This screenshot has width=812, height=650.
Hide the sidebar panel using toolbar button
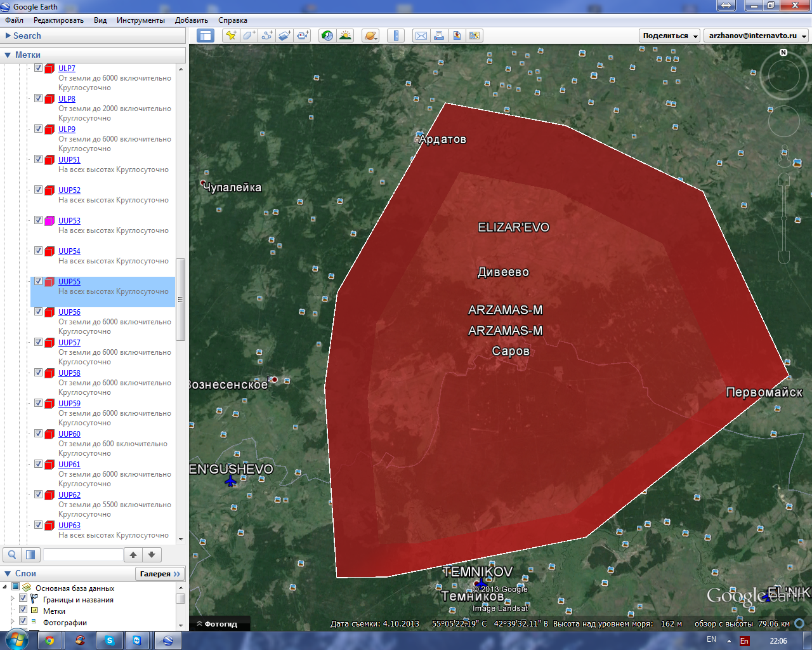[x=205, y=36]
